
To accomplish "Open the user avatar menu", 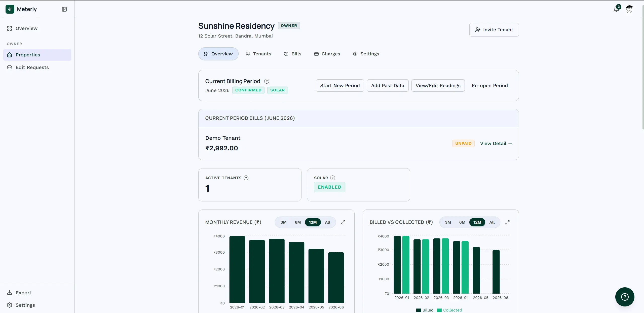I will tap(629, 9).
